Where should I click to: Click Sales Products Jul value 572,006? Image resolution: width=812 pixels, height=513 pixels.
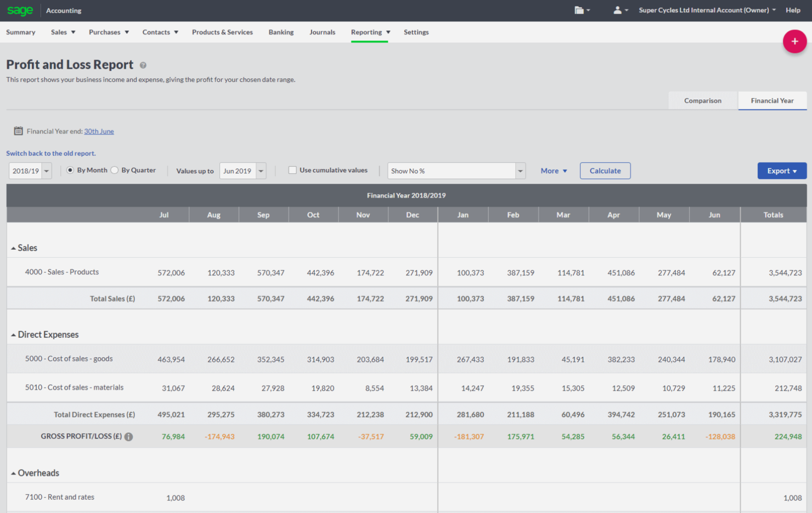[x=171, y=273]
